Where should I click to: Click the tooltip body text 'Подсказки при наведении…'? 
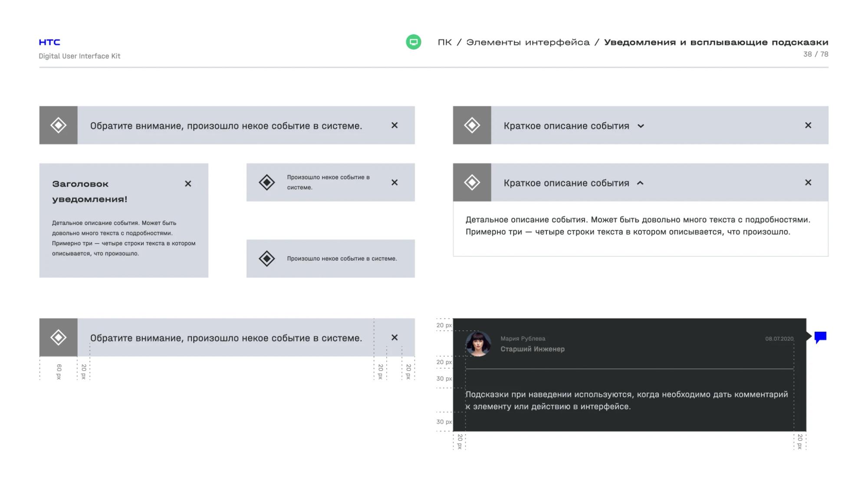tap(627, 400)
